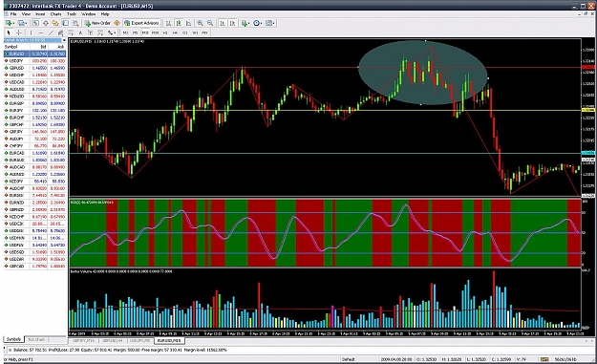
Task: Open the Help menu
Action: [105, 14]
